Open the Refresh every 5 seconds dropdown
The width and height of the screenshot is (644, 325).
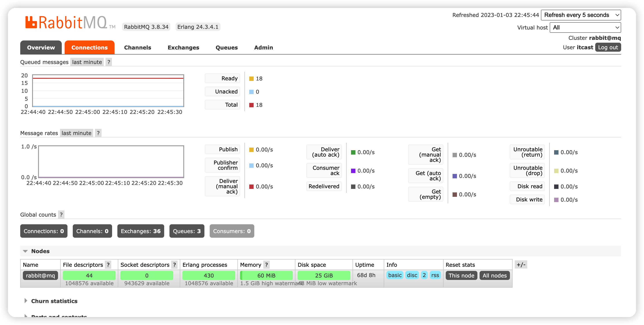coord(581,15)
